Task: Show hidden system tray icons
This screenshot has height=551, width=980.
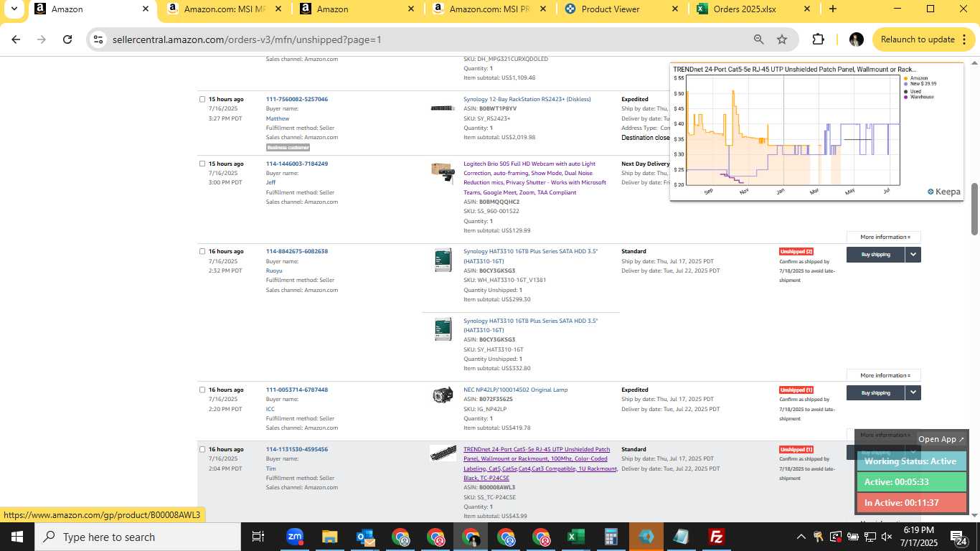Action: point(801,537)
